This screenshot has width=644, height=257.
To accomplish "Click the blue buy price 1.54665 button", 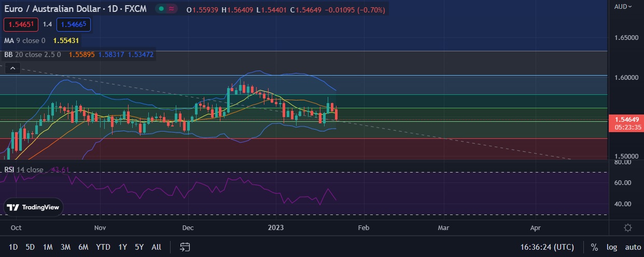I will [x=74, y=24].
